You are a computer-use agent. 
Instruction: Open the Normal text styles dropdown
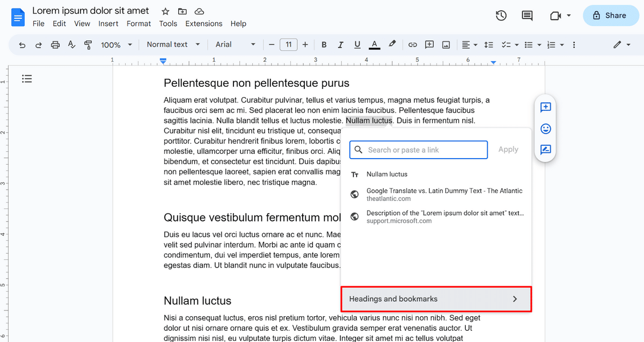tap(173, 44)
